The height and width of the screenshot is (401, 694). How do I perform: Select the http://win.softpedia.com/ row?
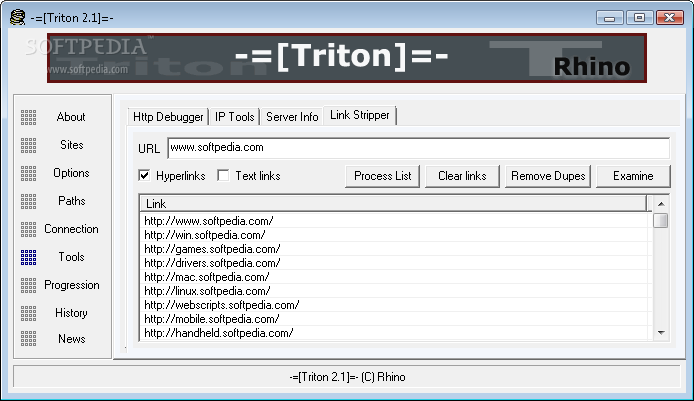click(x=395, y=235)
